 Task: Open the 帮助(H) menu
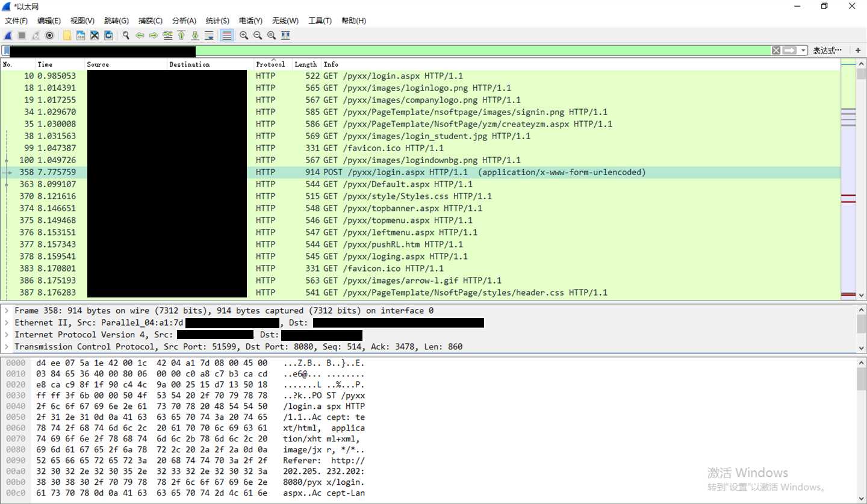pos(353,20)
